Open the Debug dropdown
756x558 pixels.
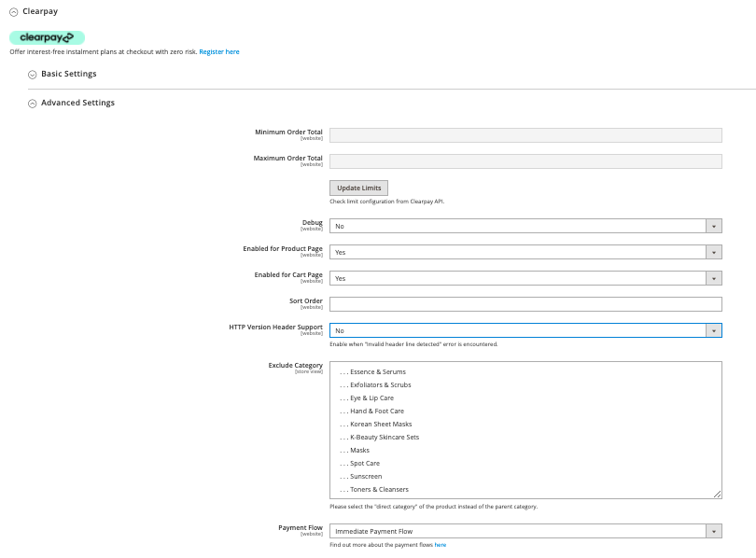pyautogui.click(x=525, y=226)
